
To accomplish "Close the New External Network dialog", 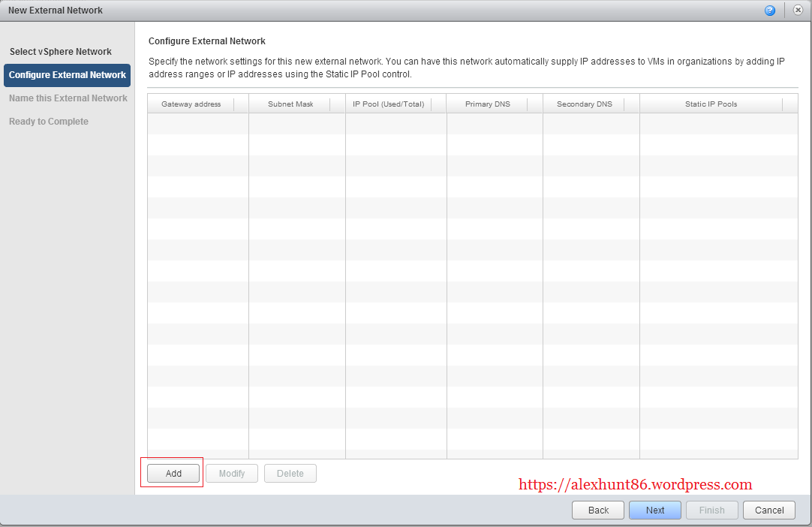I will pyautogui.click(x=798, y=11).
